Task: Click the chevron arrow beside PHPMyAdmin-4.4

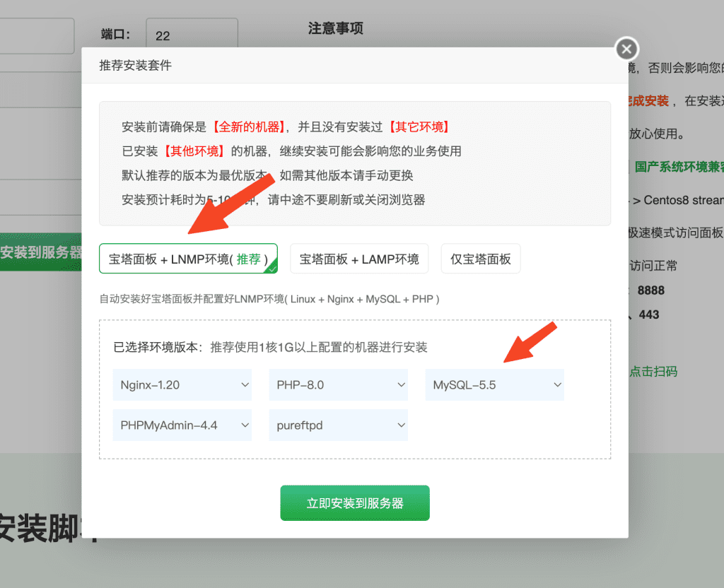Action: tap(245, 425)
